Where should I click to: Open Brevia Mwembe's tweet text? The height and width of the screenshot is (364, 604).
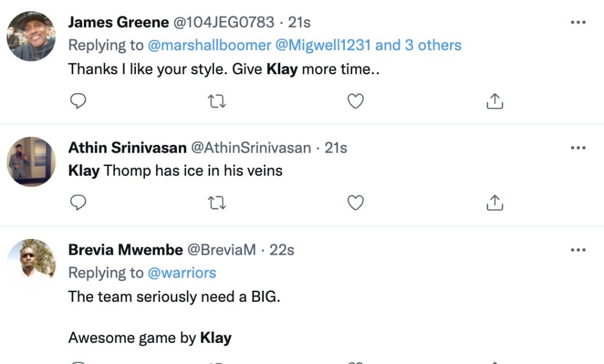(x=174, y=297)
